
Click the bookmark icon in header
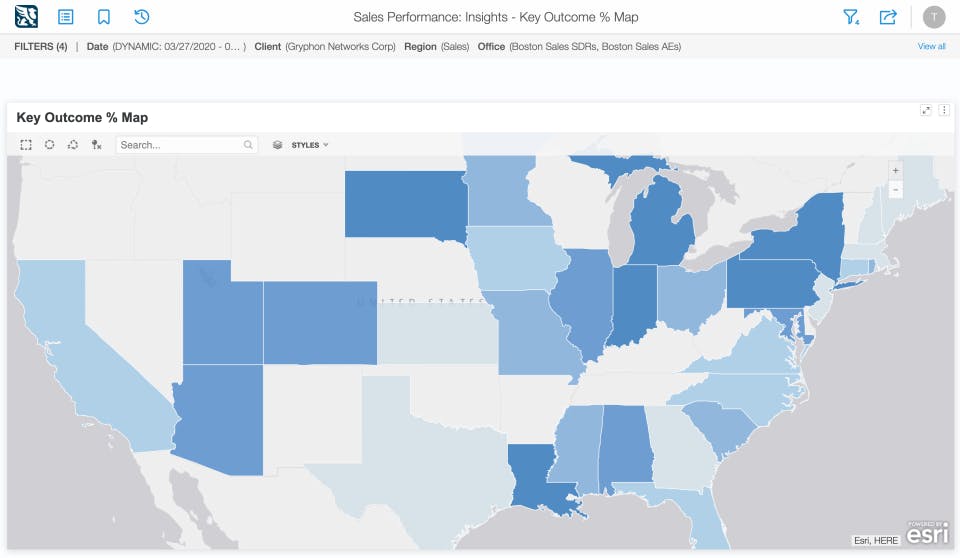tap(104, 17)
